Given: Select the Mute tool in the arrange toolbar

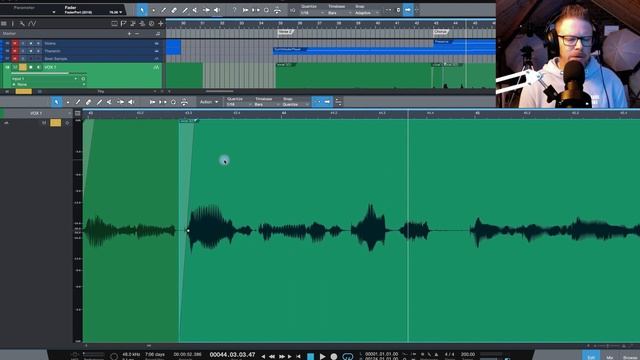Looking at the screenshot, I should (196, 10).
